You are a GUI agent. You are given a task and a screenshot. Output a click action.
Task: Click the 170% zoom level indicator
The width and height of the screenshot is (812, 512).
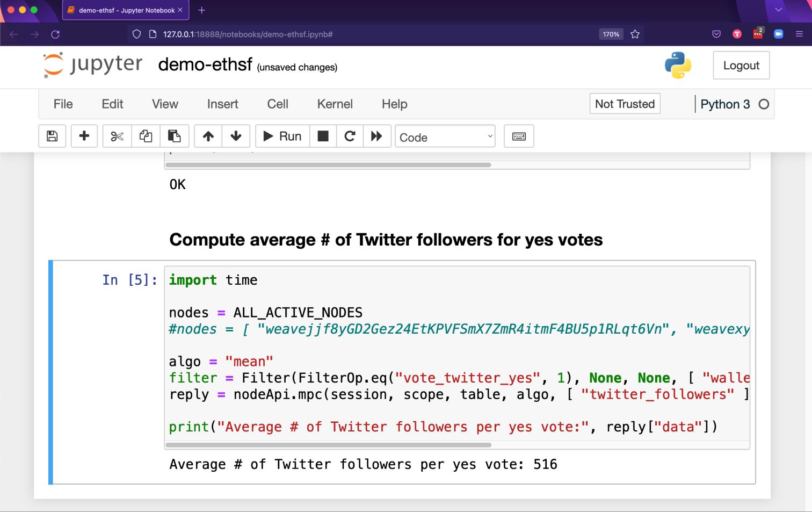[611, 34]
